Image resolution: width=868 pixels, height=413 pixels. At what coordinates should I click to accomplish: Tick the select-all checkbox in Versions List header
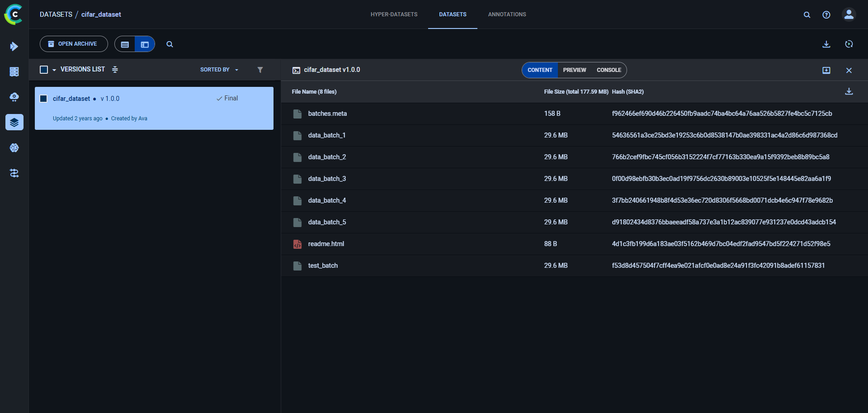coord(44,70)
